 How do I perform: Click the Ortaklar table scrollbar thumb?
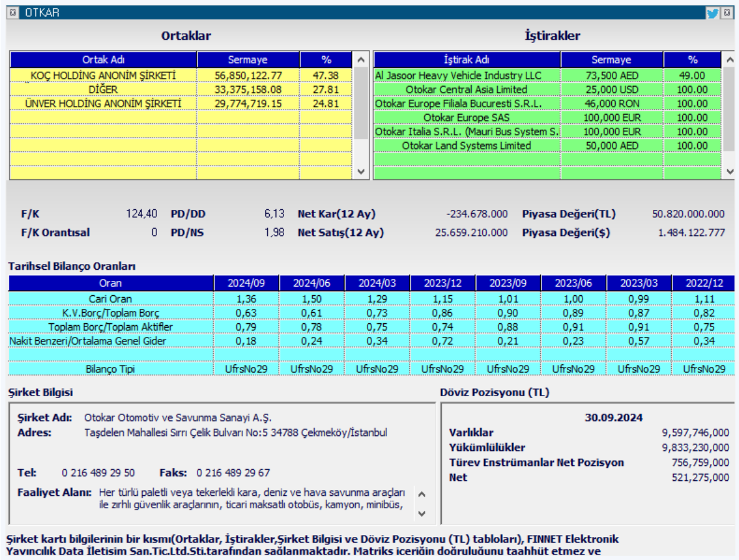(361, 103)
